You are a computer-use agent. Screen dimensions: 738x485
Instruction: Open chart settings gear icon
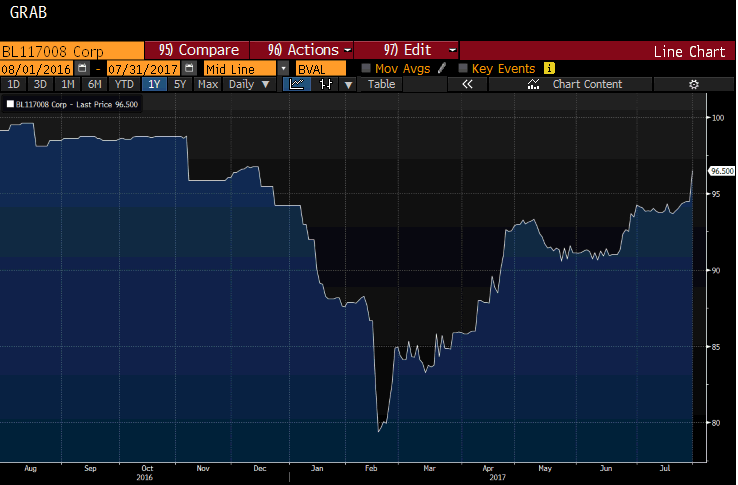point(694,84)
